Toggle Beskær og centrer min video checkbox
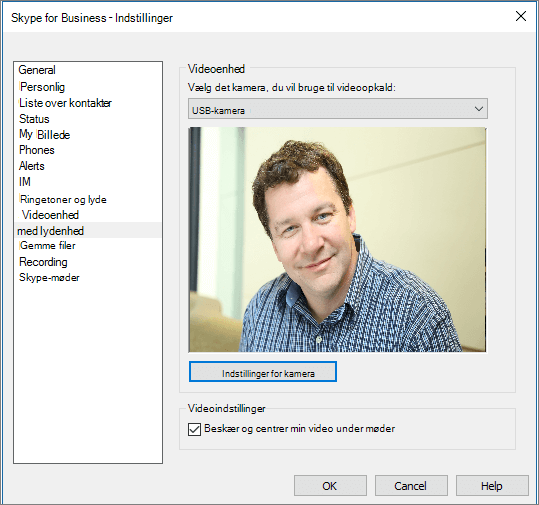539x505 pixels. [194, 429]
